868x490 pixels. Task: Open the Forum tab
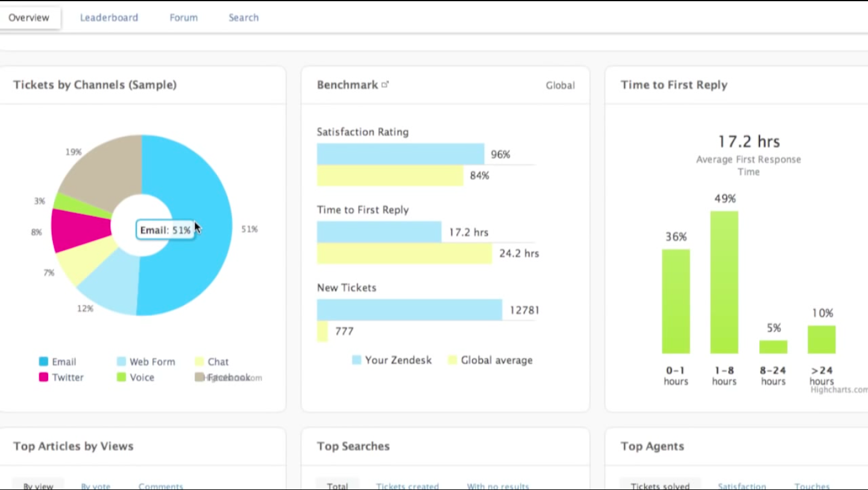tap(183, 17)
